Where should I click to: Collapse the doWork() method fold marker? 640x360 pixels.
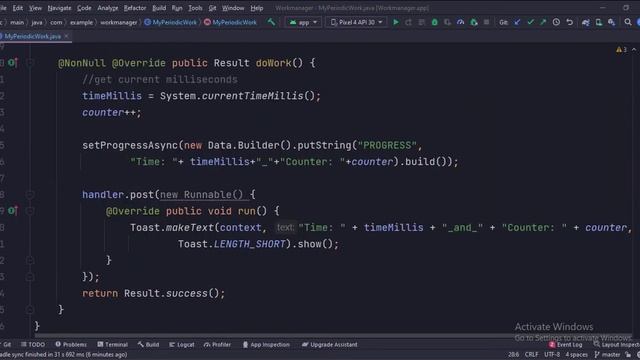click(x=30, y=62)
